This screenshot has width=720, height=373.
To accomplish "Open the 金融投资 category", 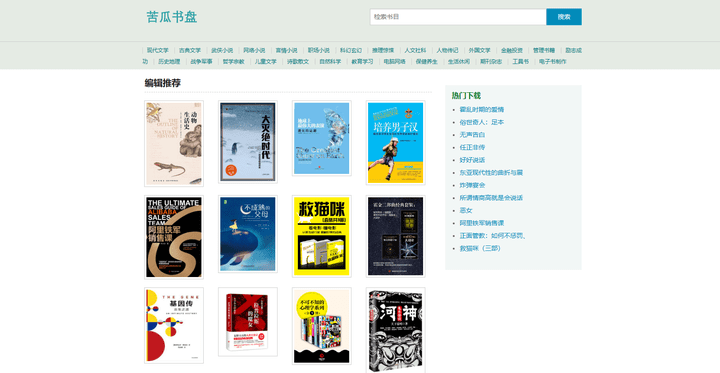I will point(512,51).
